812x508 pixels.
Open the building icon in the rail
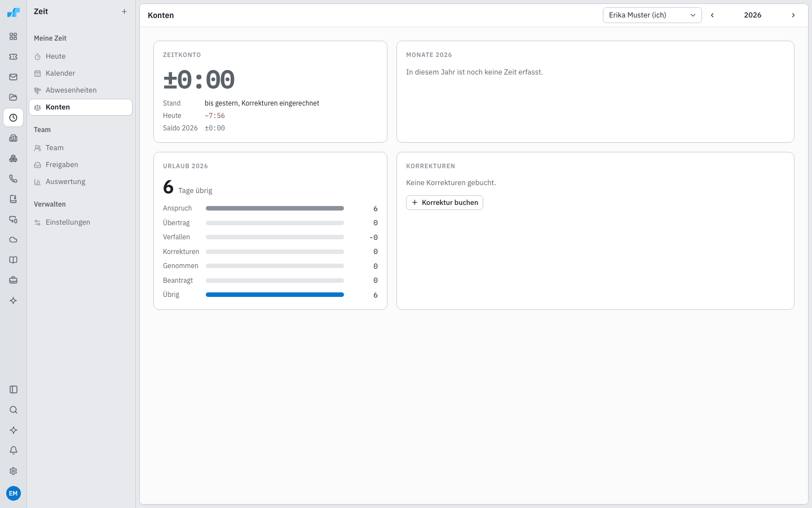pos(14,138)
